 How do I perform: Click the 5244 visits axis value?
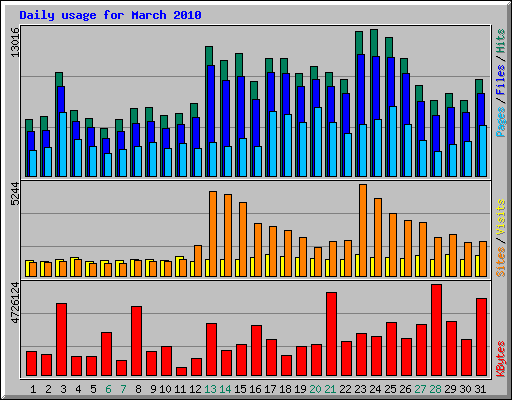click(x=15, y=194)
